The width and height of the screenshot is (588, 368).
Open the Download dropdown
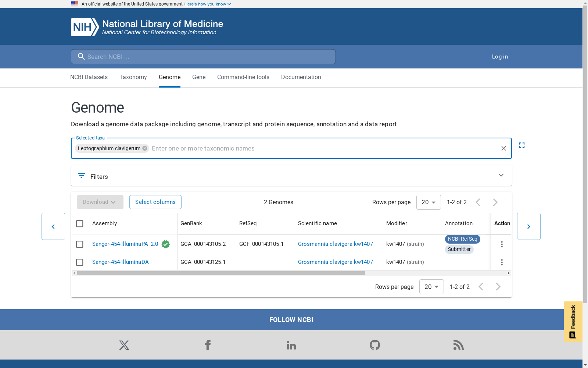point(100,202)
